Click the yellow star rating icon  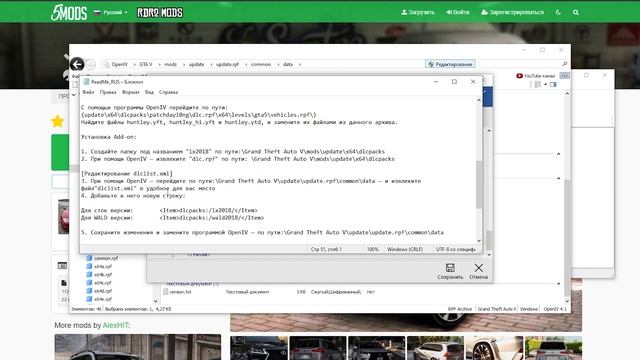[58, 121]
